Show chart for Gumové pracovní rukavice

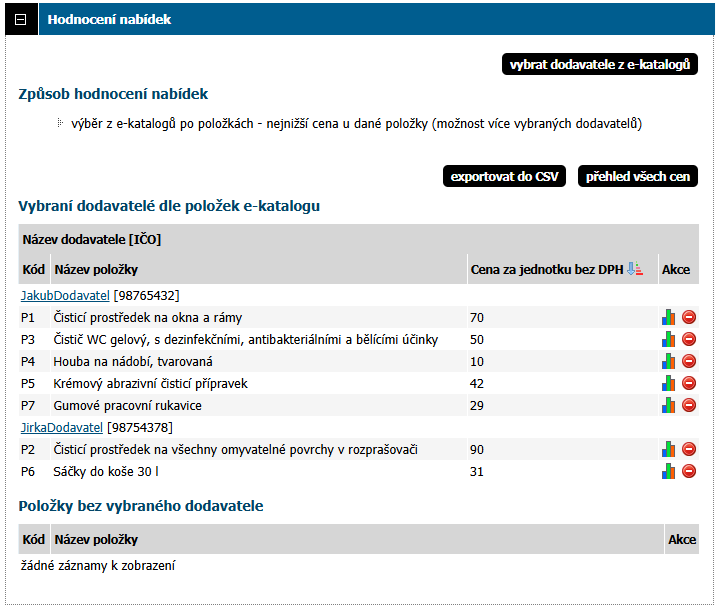click(x=669, y=406)
